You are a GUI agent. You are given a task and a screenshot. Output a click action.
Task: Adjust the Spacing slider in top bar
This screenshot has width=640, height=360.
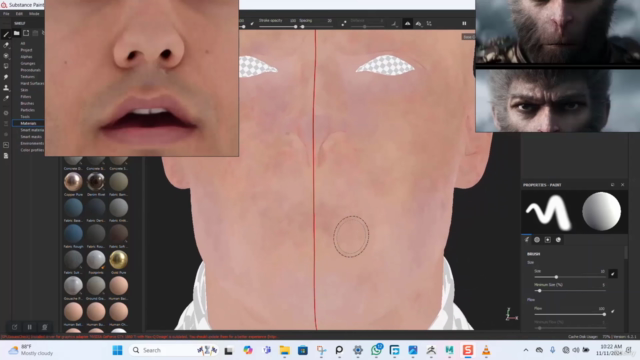click(316, 27)
